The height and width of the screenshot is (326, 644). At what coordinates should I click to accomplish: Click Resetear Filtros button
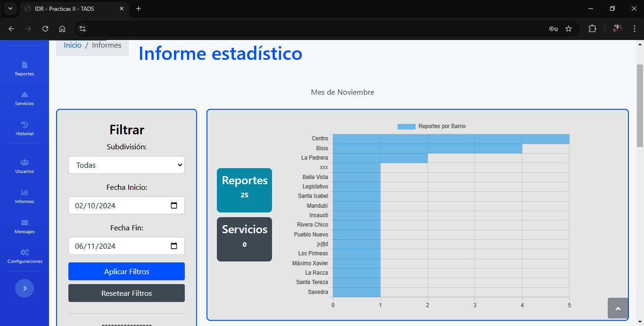[x=126, y=293]
